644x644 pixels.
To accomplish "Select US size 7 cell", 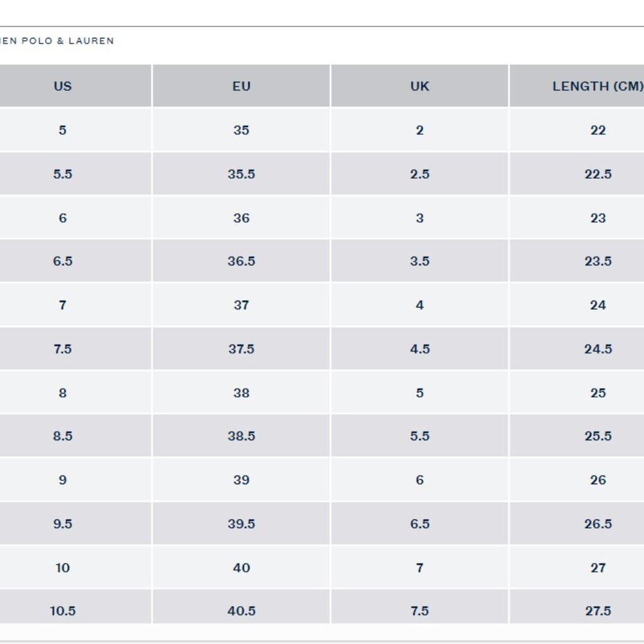I will click(62, 305).
